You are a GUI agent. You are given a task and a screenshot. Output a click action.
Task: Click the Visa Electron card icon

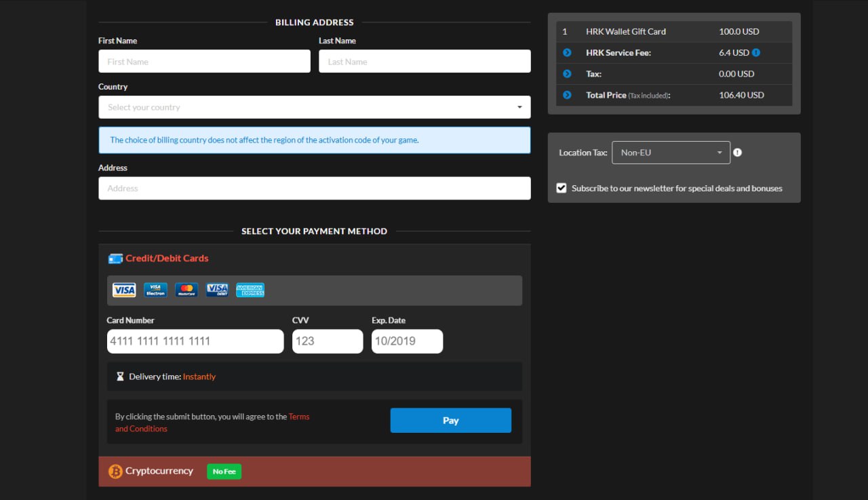click(x=155, y=290)
